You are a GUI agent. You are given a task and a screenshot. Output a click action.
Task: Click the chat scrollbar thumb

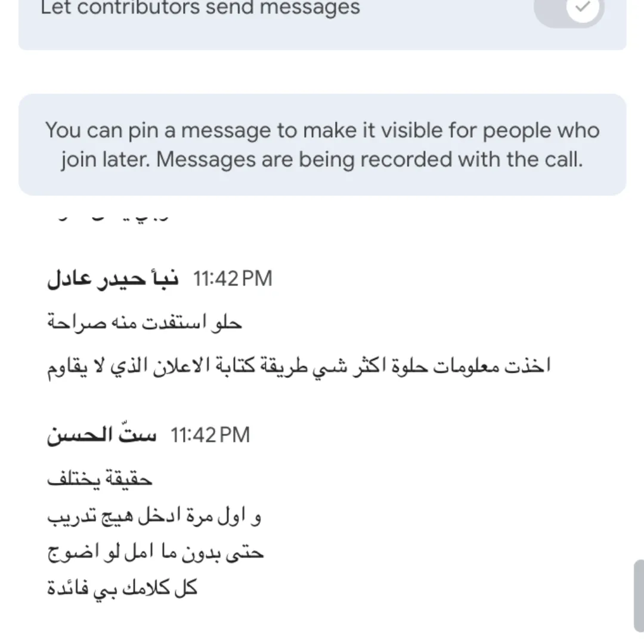[x=639, y=596]
